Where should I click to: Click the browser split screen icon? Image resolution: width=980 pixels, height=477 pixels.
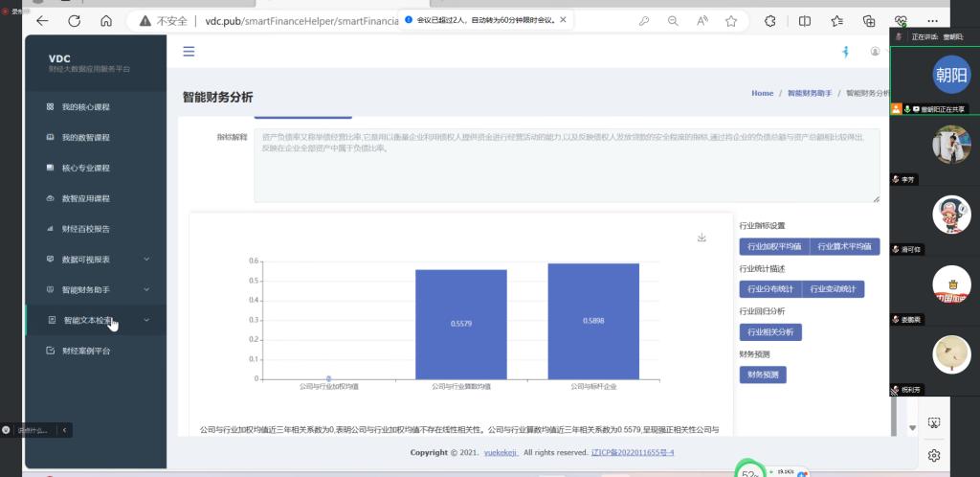pos(805,20)
